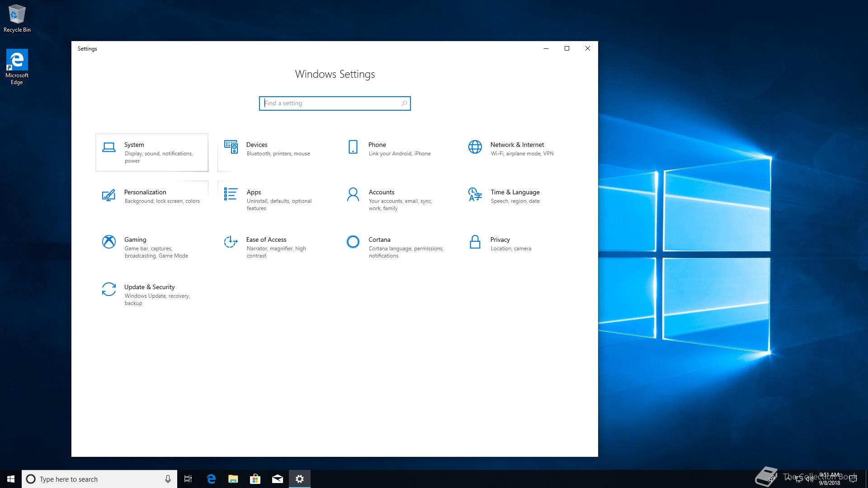Open the Network & Internet globe icon
Screen dimensions: 868x488
[x=475, y=147]
